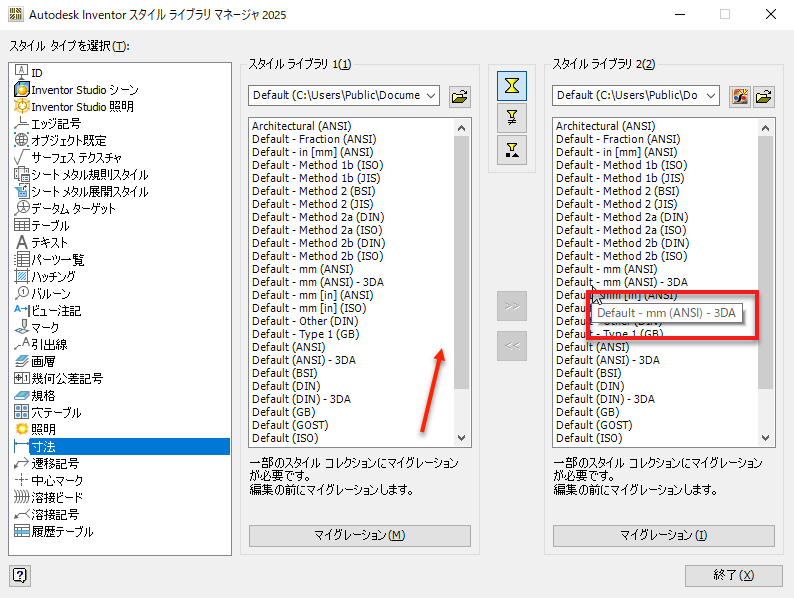Create new style library for library 2

click(740, 96)
